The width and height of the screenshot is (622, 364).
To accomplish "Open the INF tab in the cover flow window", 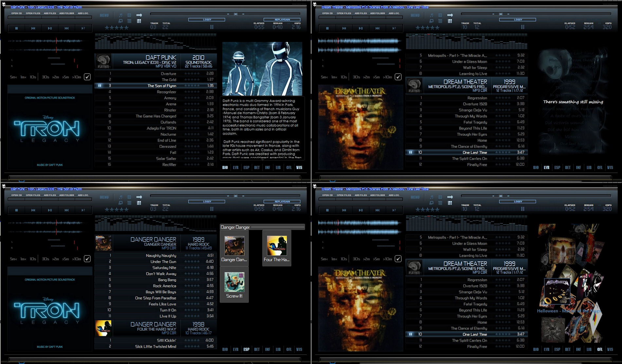I will click(x=578, y=349).
